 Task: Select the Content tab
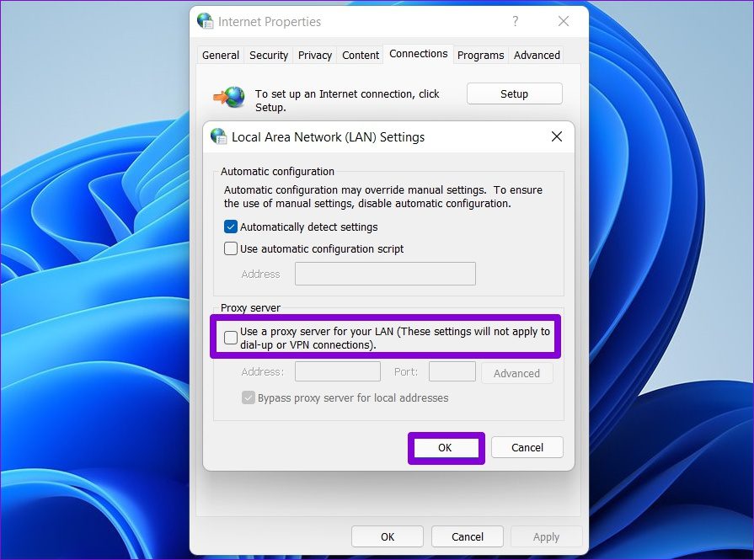[360, 55]
